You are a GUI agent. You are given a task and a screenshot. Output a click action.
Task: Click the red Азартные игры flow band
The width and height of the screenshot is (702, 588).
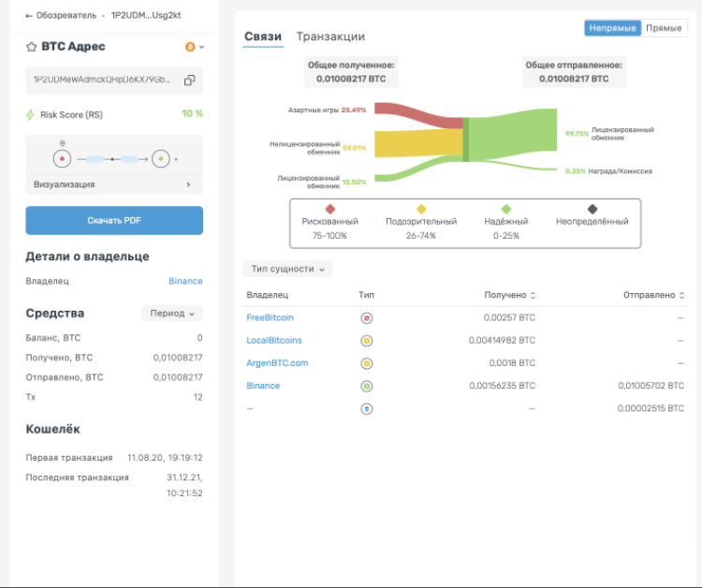417,114
